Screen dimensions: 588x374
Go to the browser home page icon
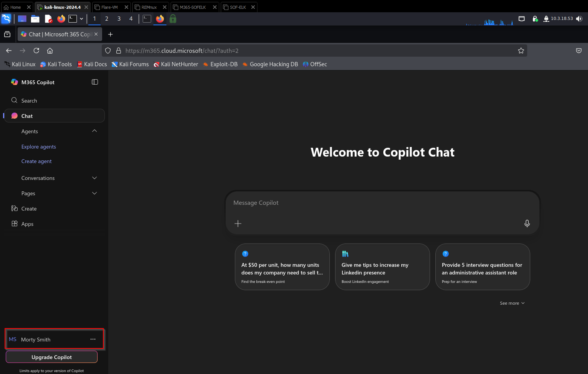tap(50, 51)
